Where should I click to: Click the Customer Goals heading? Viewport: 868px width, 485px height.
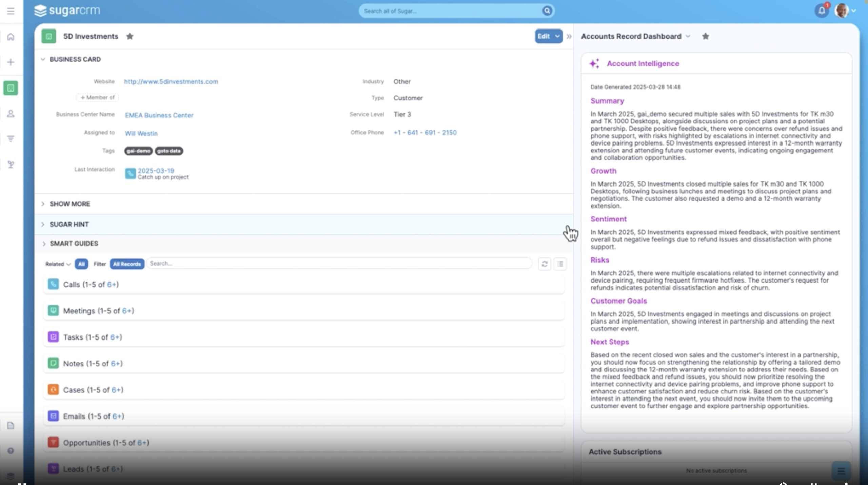tap(618, 301)
